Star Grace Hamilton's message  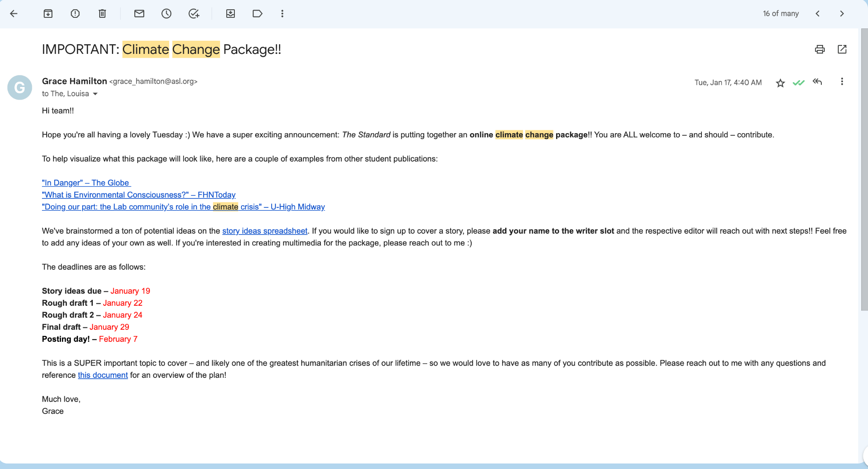[x=780, y=83]
